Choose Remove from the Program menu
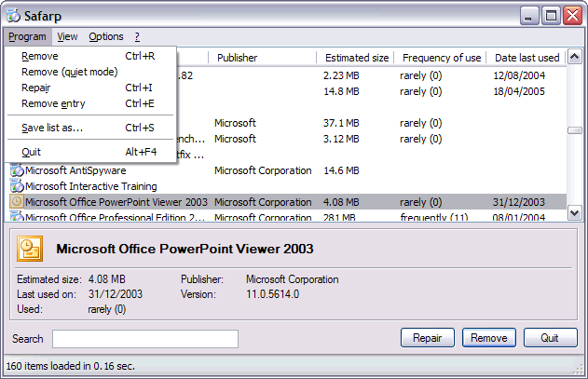 point(39,57)
